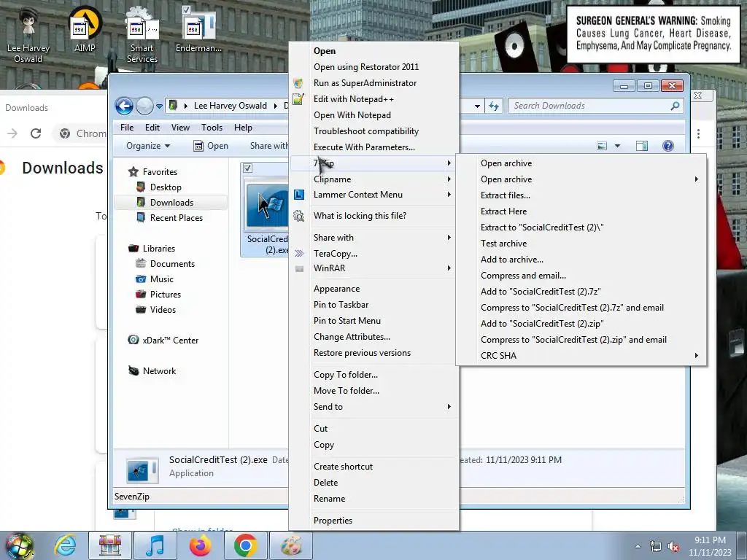Viewport: 747px width, 560px height.
Task: Switch to Chrome in the taskbar
Action: (x=245, y=545)
